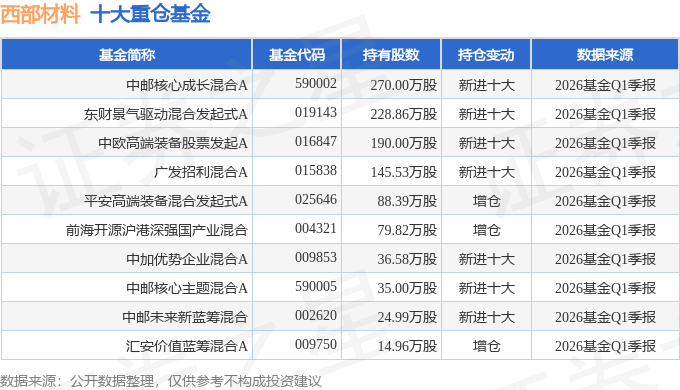Click fund name 中邮核心成长混合A
This screenshot has width=680, height=390.
187,85
